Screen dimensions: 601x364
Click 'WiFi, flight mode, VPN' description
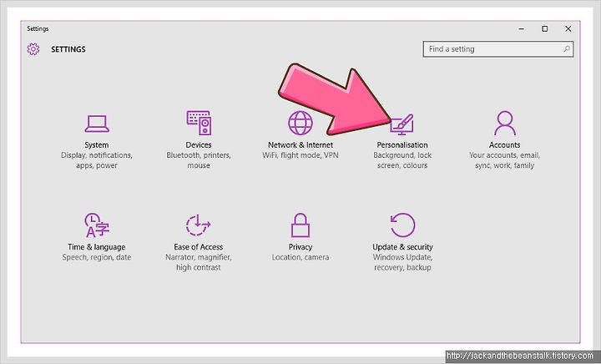[x=300, y=155]
